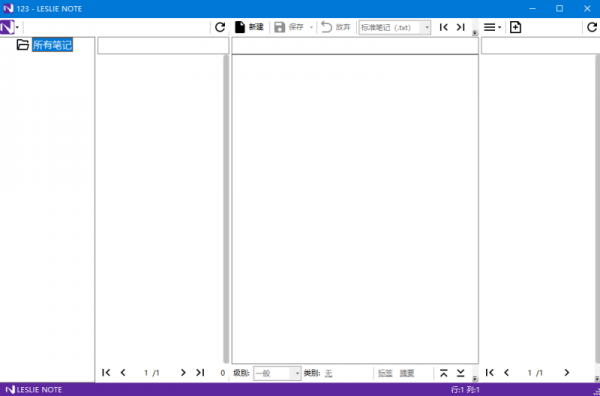The image size is (600, 396).
Task: Open the save options dropdown arrow
Action: (x=311, y=27)
